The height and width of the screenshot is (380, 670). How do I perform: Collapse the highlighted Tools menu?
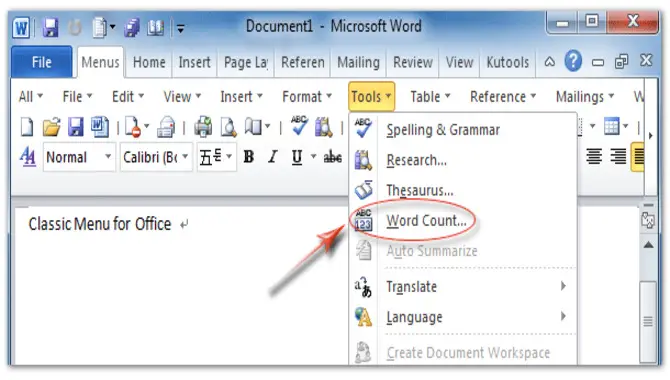coord(371,97)
